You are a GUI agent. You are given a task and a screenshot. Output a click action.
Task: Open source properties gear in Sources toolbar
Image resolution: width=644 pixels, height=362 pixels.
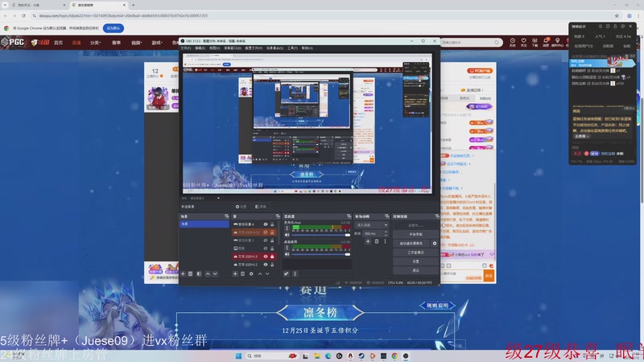point(251,274)
